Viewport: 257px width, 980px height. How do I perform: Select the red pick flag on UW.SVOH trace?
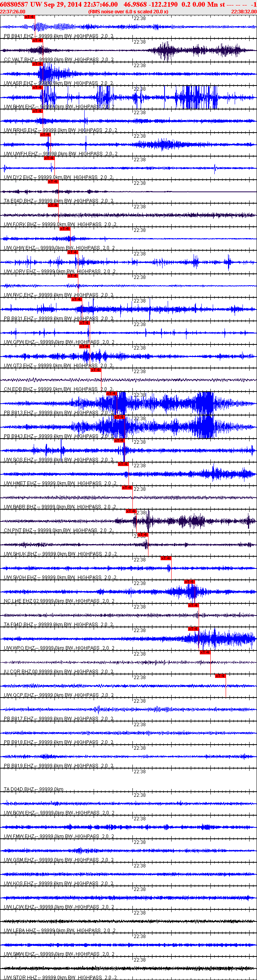[166, 558]
